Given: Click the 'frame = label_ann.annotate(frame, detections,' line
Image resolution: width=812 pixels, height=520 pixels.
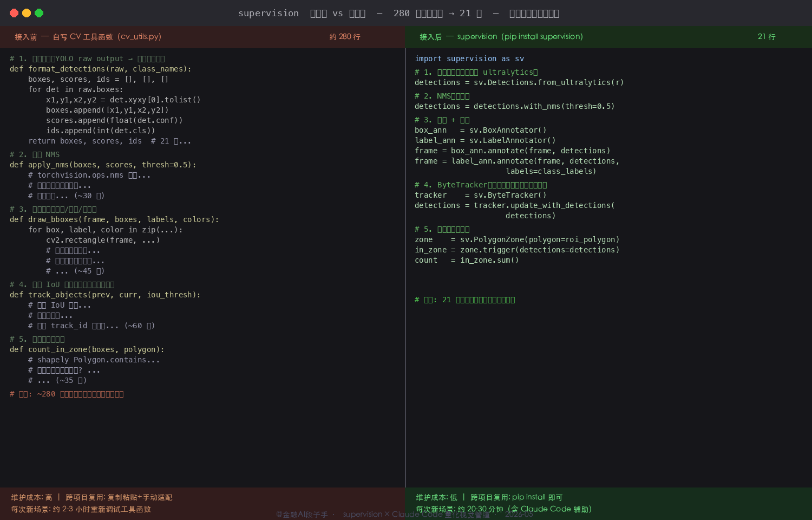Looking at the screenshot, I should point(517,161).
